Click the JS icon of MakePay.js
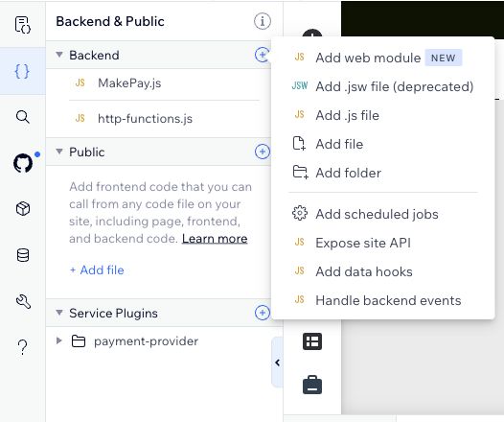This screenshot has width=504, height=422. point(80,83)
